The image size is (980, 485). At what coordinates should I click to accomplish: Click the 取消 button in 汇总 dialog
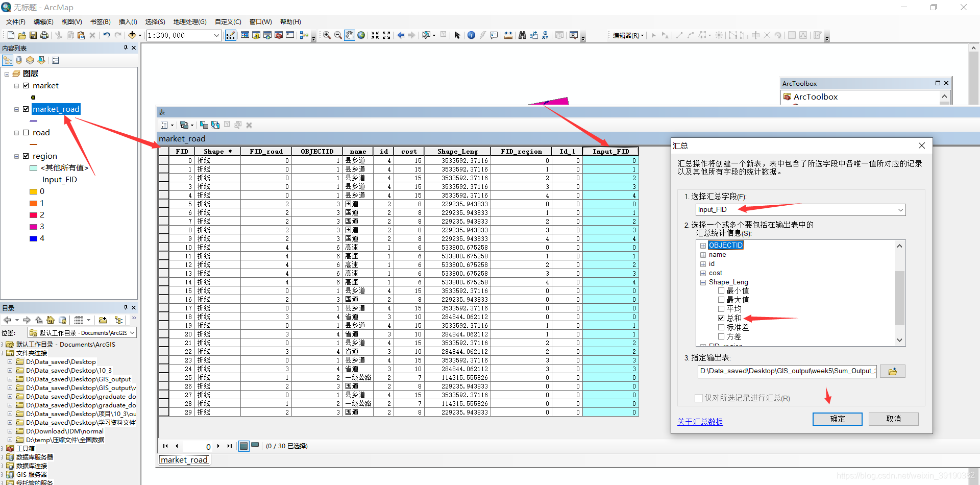[893, 419]
